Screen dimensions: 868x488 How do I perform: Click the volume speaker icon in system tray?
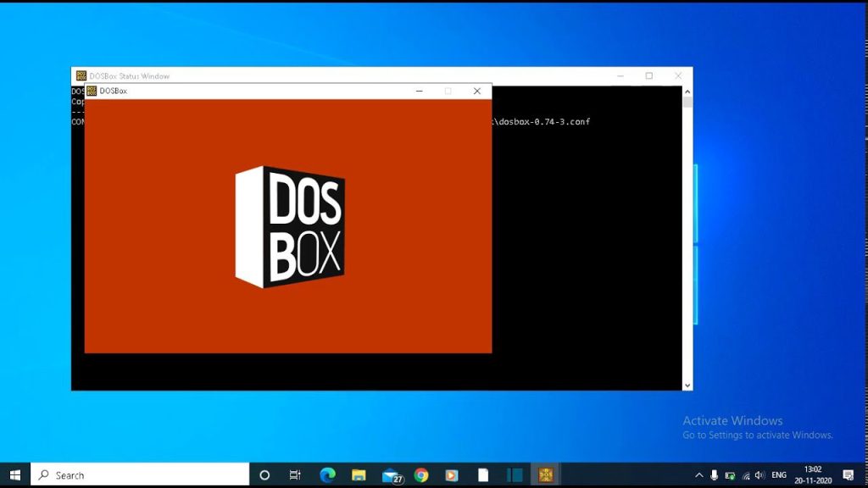tap(759, 475)
